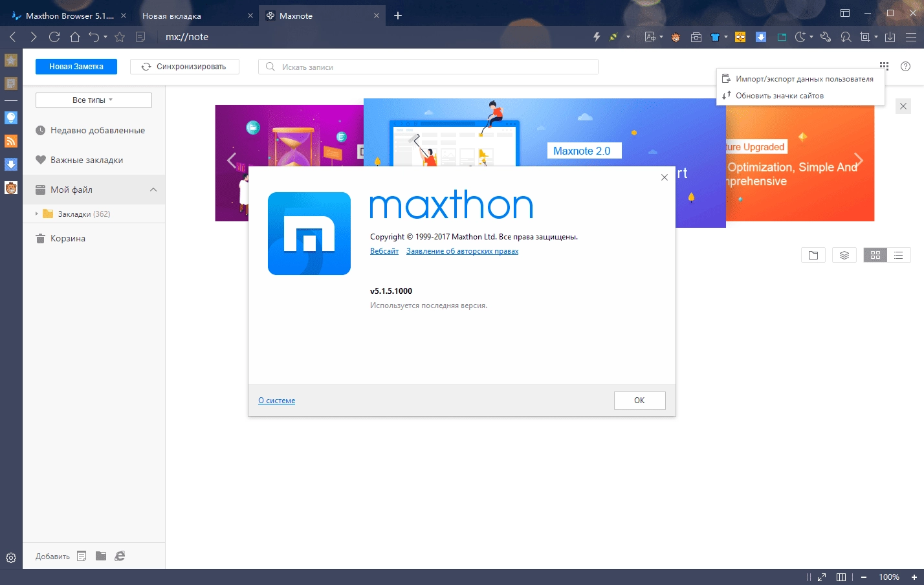Reload the page with the Refresh icon

tap(54, 37)
